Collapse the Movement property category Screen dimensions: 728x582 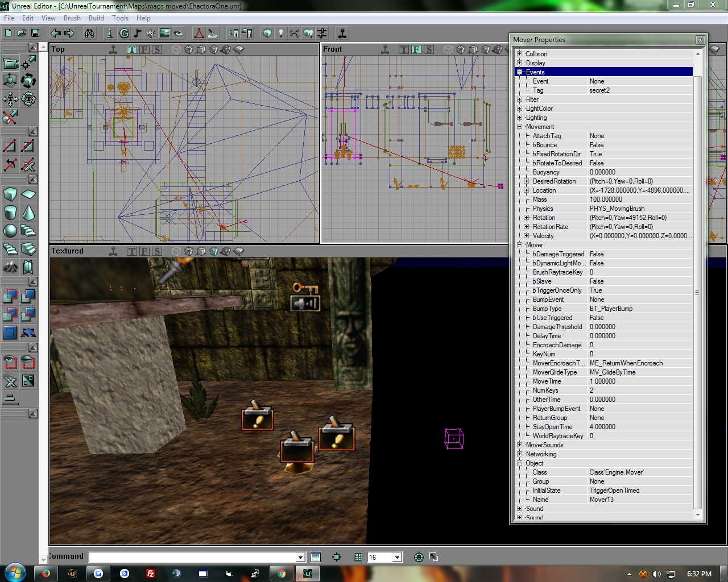(x=520, y=127)
